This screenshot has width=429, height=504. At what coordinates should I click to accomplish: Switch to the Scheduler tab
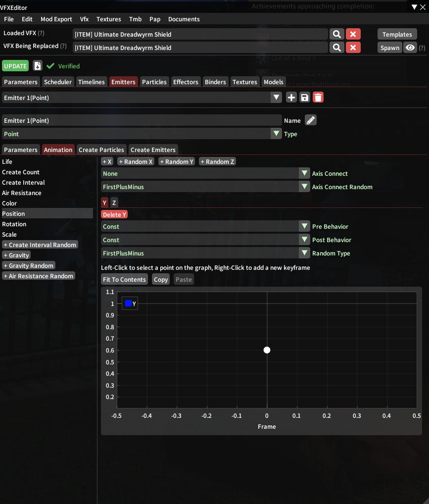[58, 82]
